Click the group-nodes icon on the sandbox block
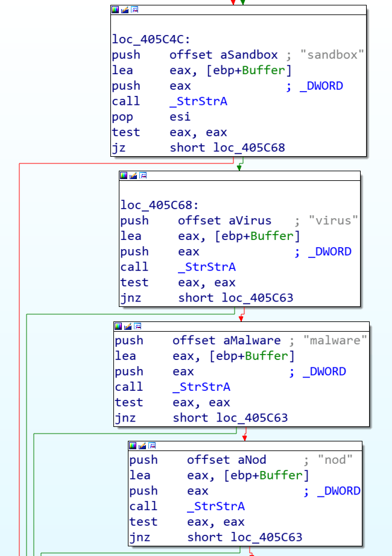The width and height of the screenshot is (392, 556). [x=134, y=10]
